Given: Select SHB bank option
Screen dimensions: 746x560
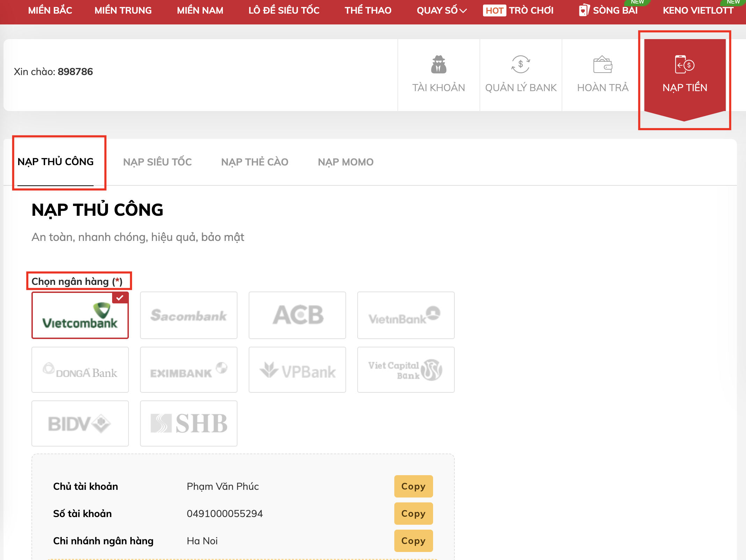Looking at the screenshot, I should pyautogui.click(x=189, y=423).
